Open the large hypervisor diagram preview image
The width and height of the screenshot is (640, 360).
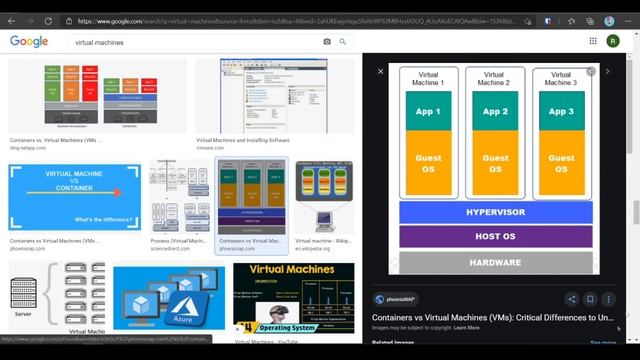pyautogui.click(x=494, y=169)
